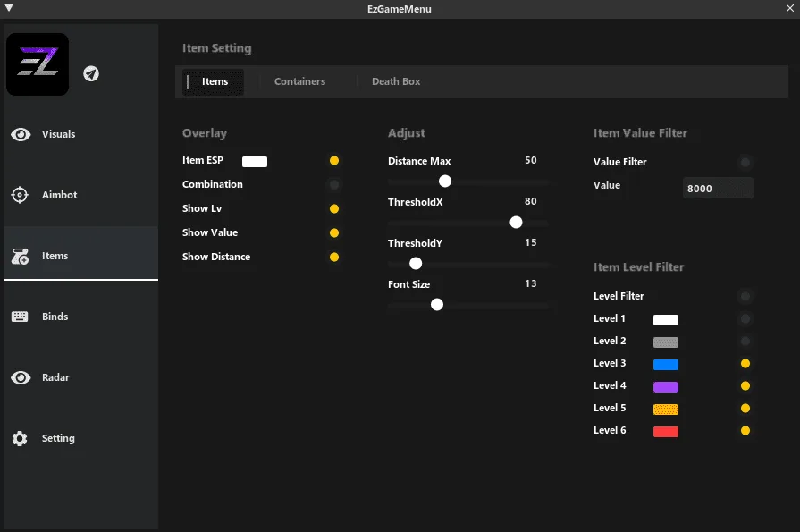The width and height of the screenshot is (800, 532).
Task: Go to Radar using its eye icon
Action: 21,377
